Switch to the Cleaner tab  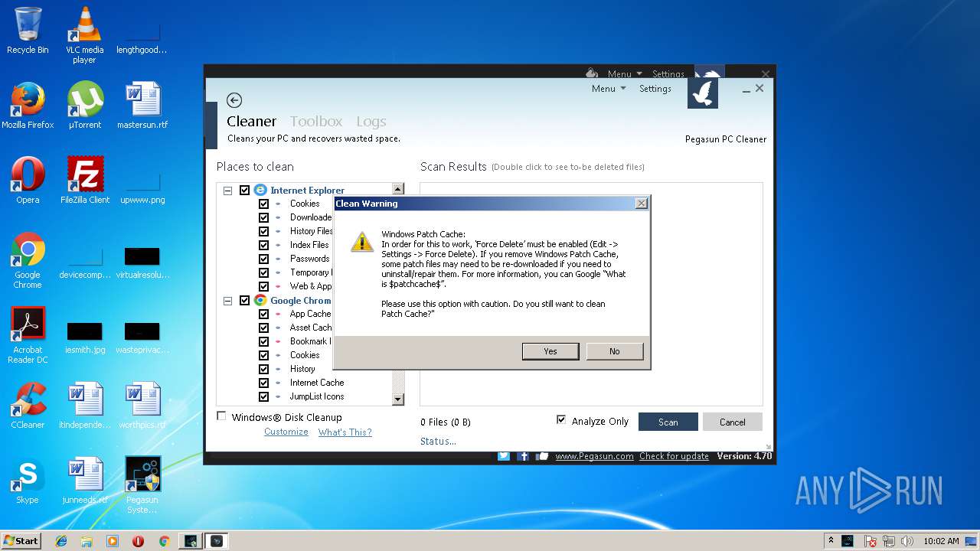coord(251,121)
